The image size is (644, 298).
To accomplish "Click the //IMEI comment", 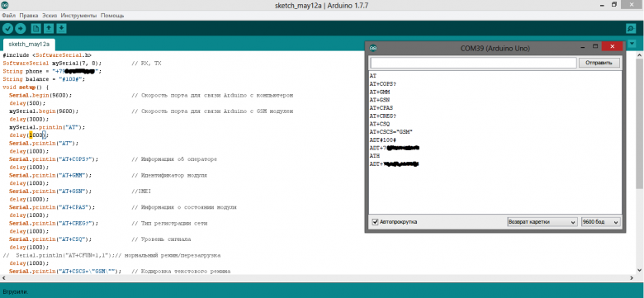I will click(x=141, y=192).
